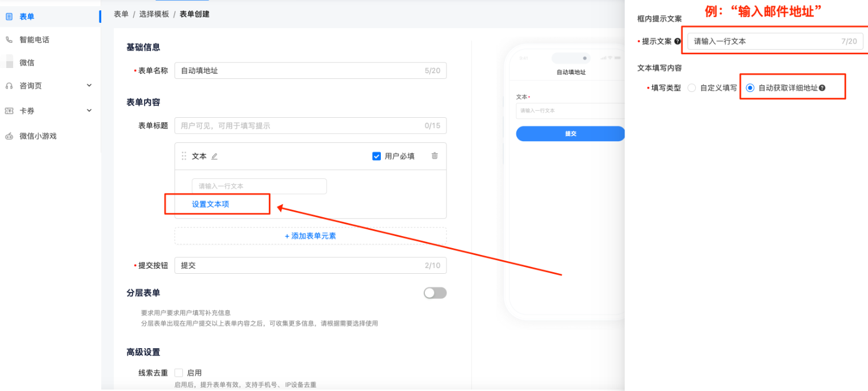This screenshot has width=868, height=391.
Task: Go to 选择模板 in the breadcrumb
Action: point(154,14)
